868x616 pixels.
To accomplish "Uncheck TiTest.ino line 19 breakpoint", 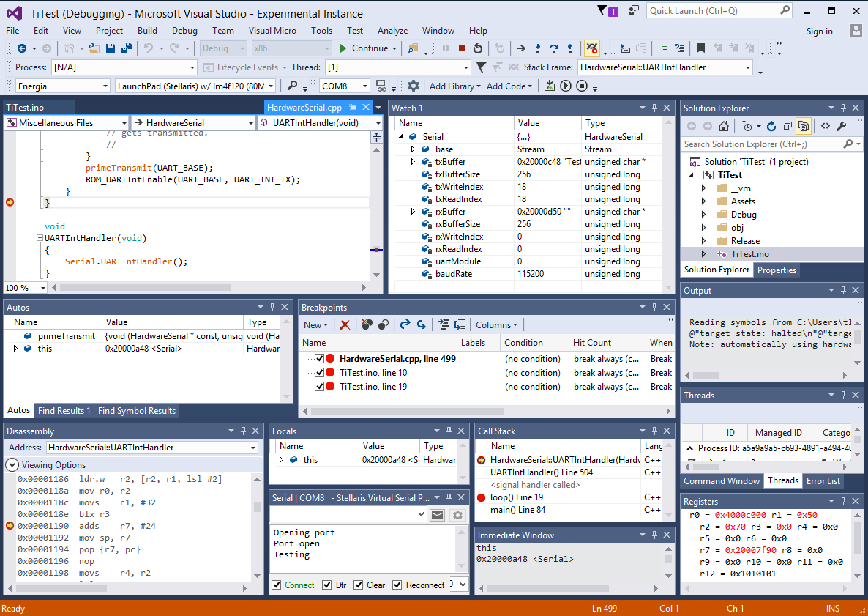I will point(319,386).
